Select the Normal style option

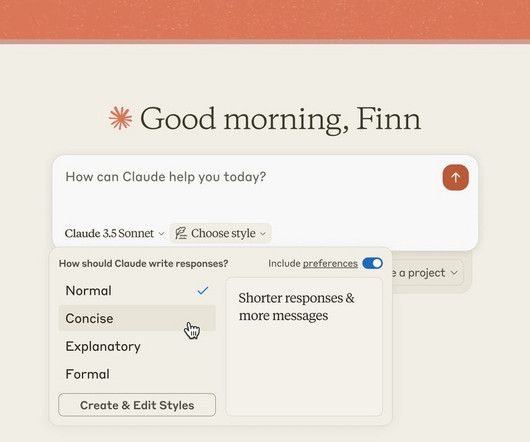(137, 291)
